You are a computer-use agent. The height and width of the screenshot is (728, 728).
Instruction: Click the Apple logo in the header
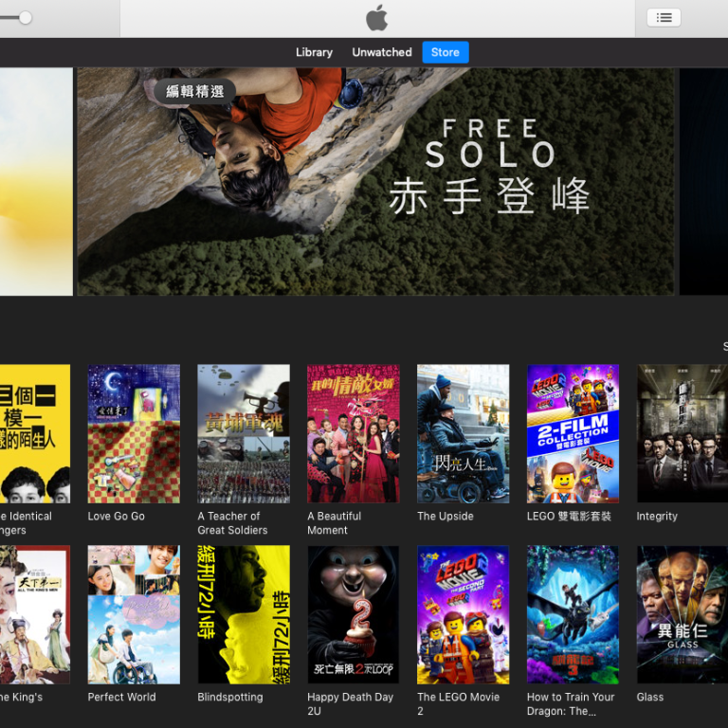pos(376,18)
